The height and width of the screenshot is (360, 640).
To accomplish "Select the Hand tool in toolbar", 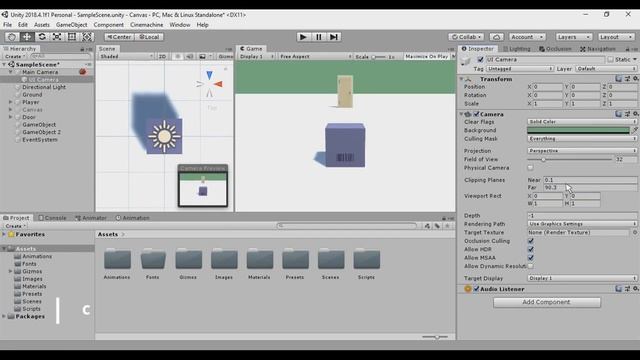I will pyautogui.click(x=11, y=37).
